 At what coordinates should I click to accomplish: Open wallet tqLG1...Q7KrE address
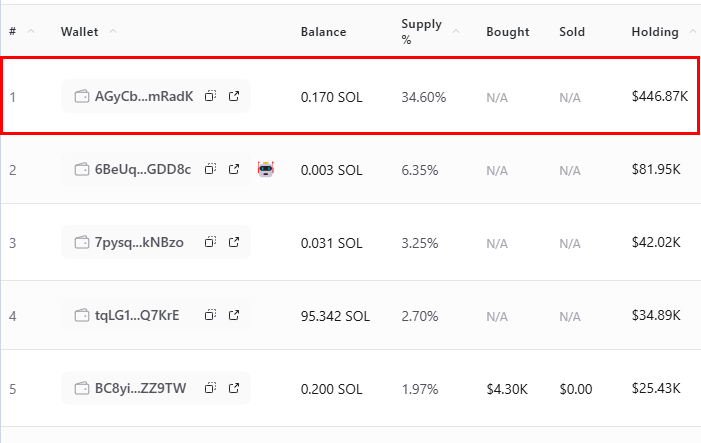click(137, 315)
